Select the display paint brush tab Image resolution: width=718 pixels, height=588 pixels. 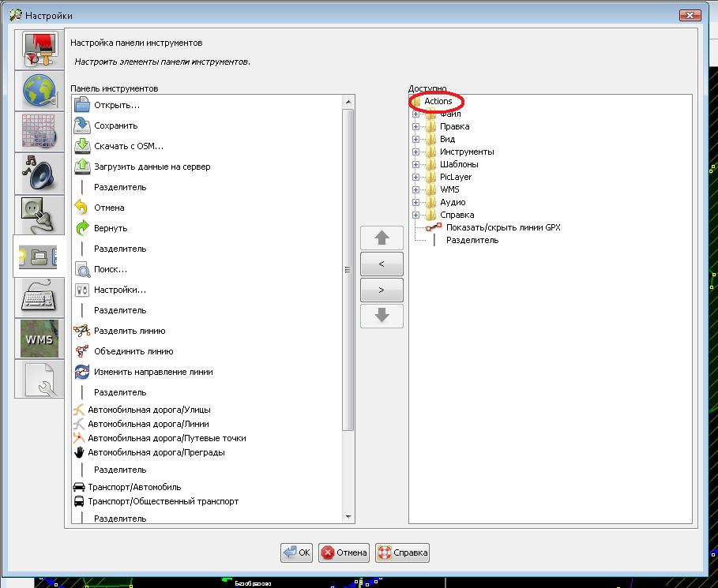(39, 51)
